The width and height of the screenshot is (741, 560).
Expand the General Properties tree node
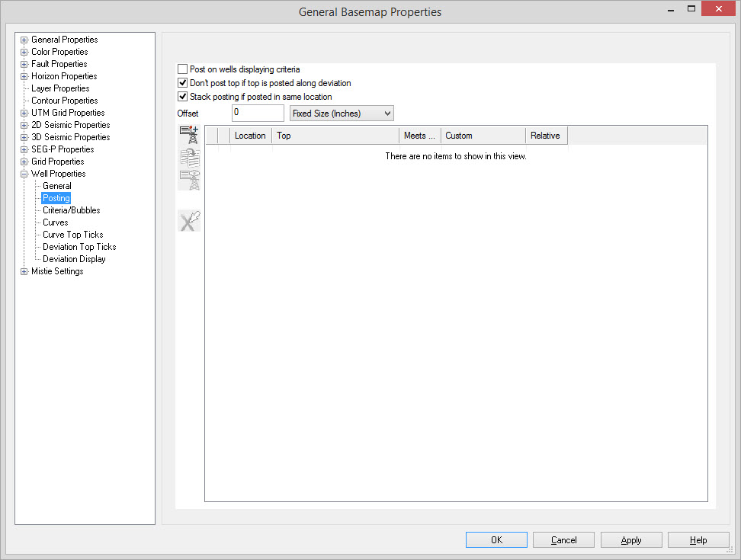[24, 40]
